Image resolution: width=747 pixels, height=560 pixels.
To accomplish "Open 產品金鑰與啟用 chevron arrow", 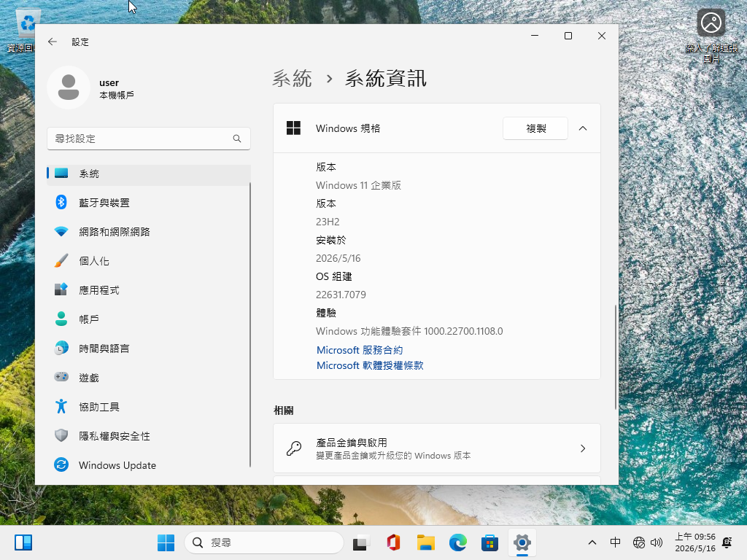I will tap(583, 448).
